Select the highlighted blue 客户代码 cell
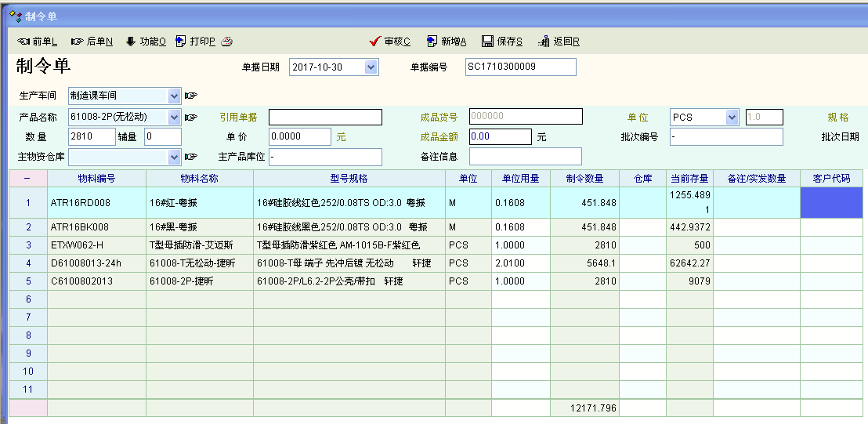 pyautogui.click(x=831, y=203)
